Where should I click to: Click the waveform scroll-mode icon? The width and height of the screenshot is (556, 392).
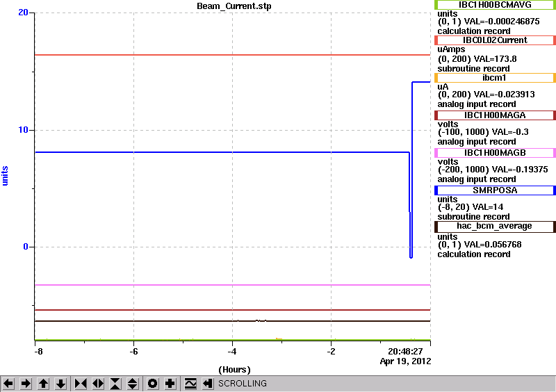pos(190,384)
